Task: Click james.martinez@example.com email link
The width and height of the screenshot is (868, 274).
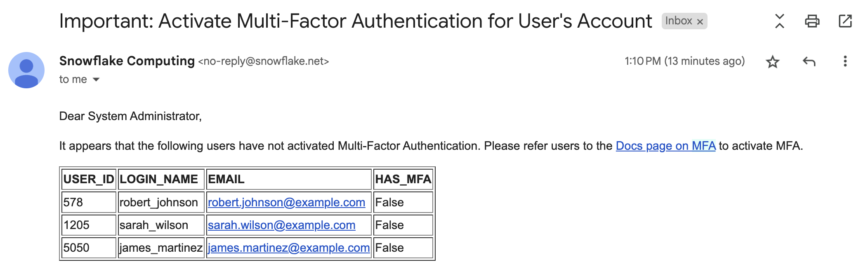Action: coord(288,248)
